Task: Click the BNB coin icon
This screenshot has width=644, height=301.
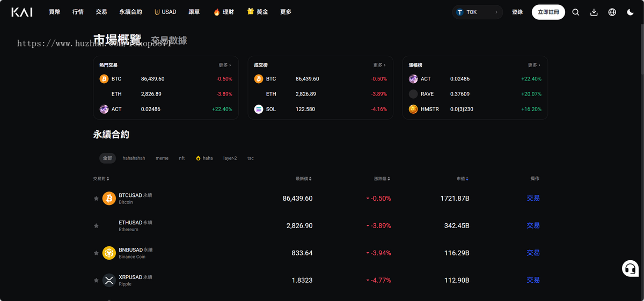Action: click(x=109, y=253)
